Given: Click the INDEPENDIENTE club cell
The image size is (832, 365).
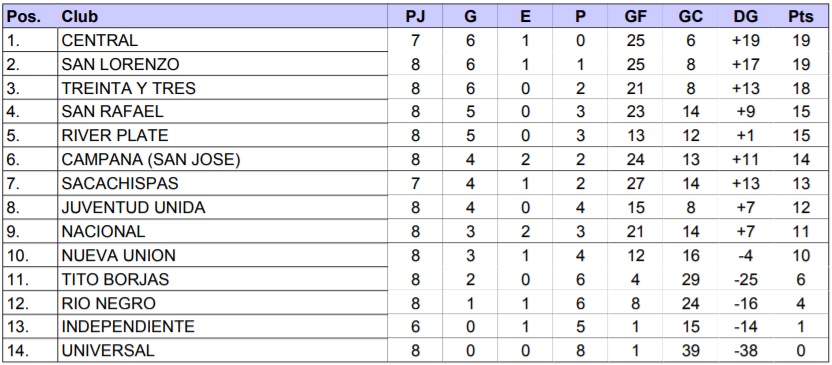Looking at the screenshot, I should (222, 327).
